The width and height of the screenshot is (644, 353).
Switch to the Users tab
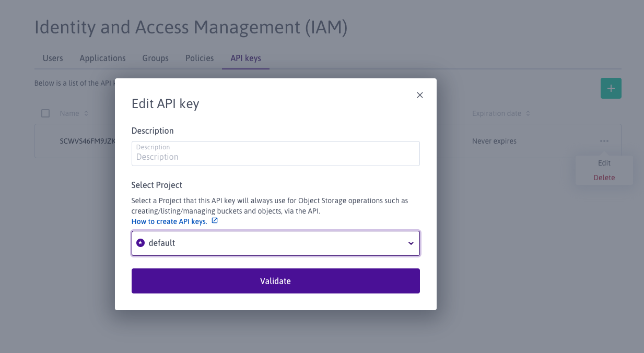[x=53, y=58]
